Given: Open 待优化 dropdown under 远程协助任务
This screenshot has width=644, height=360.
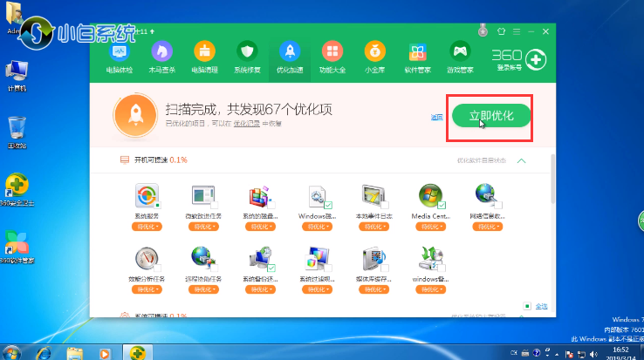Looking at the screenshot, I should click(203, 289).
